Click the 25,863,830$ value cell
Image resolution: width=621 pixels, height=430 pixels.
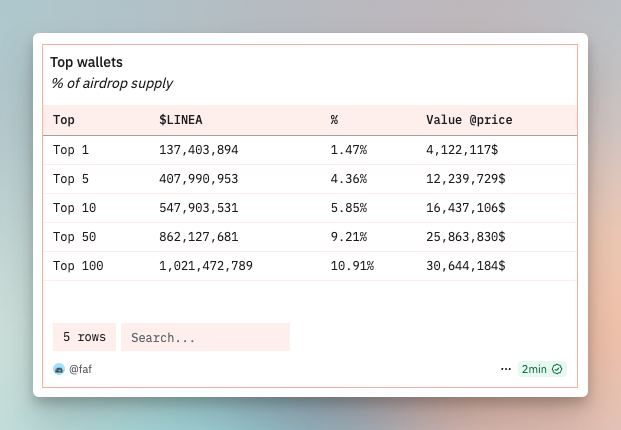466,237
